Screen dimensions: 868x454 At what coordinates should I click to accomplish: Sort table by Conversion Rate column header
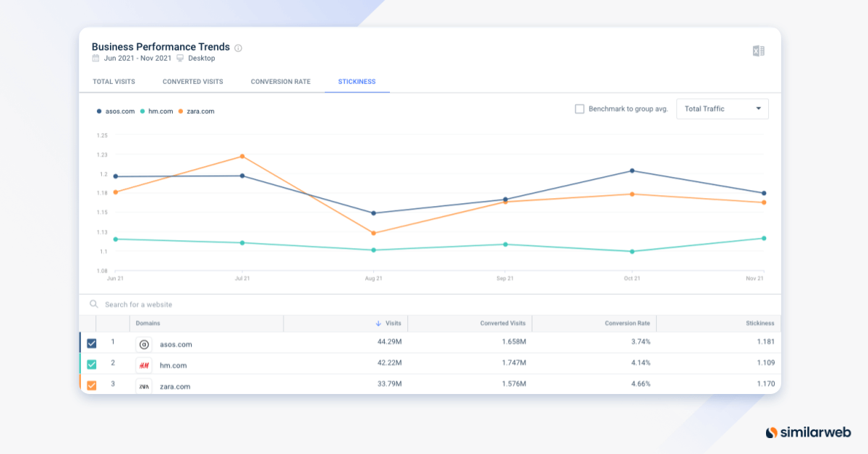click(627, 323)
